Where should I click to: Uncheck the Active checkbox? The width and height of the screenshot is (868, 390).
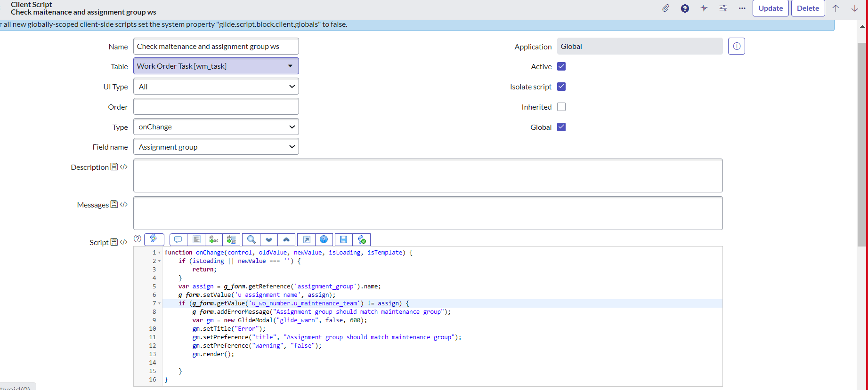pos(561,66)
